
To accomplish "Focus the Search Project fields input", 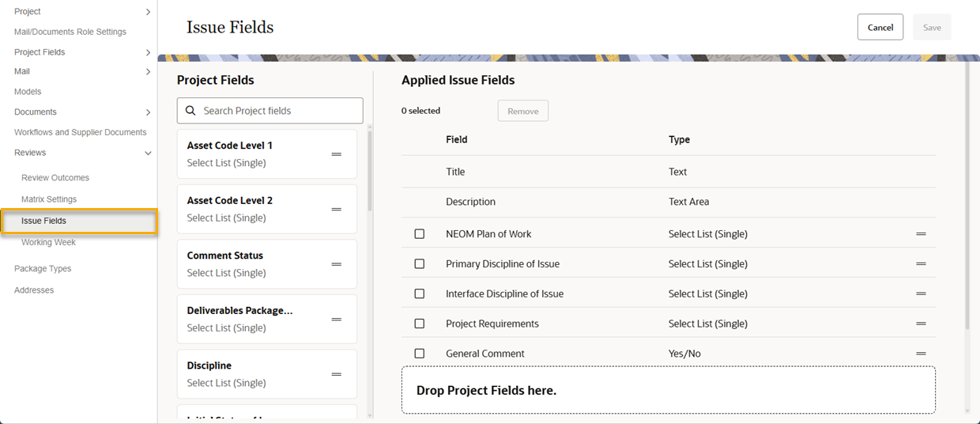I will (278, 111).
